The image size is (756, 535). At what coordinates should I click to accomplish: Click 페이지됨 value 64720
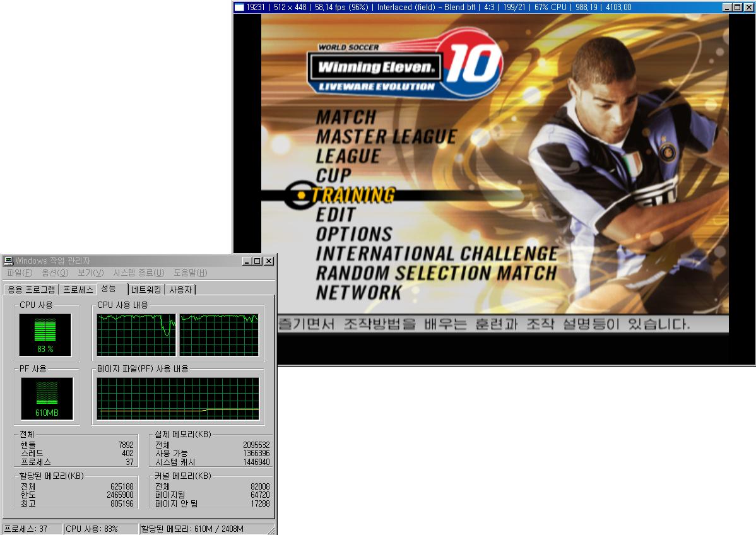pos(261,495)
